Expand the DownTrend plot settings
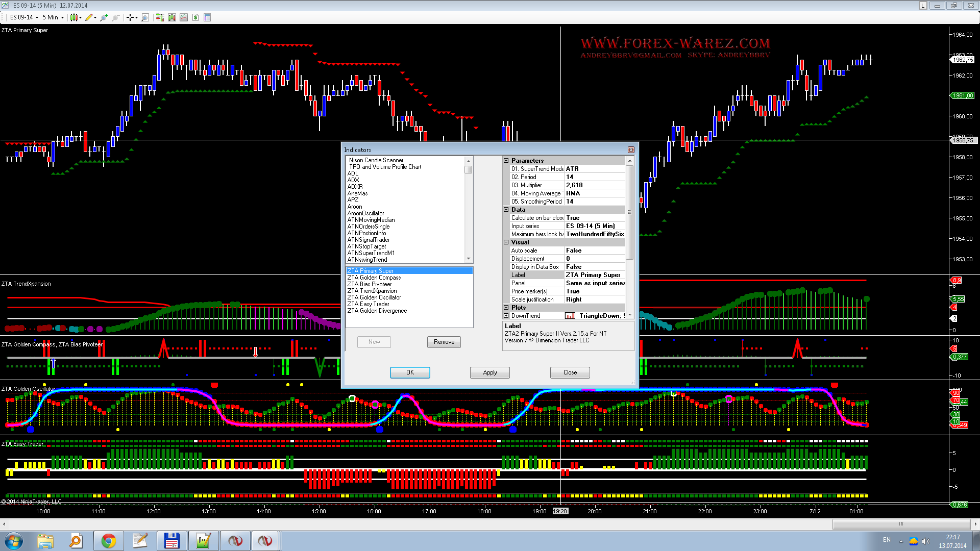980x551 pixels. pos(506,316)
